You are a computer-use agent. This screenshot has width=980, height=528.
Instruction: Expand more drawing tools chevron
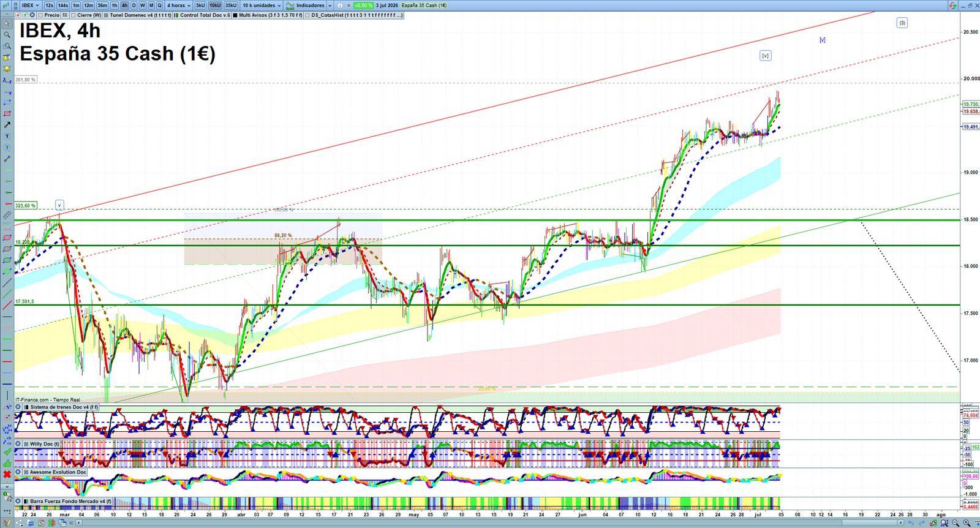click(x=7, y=487)
